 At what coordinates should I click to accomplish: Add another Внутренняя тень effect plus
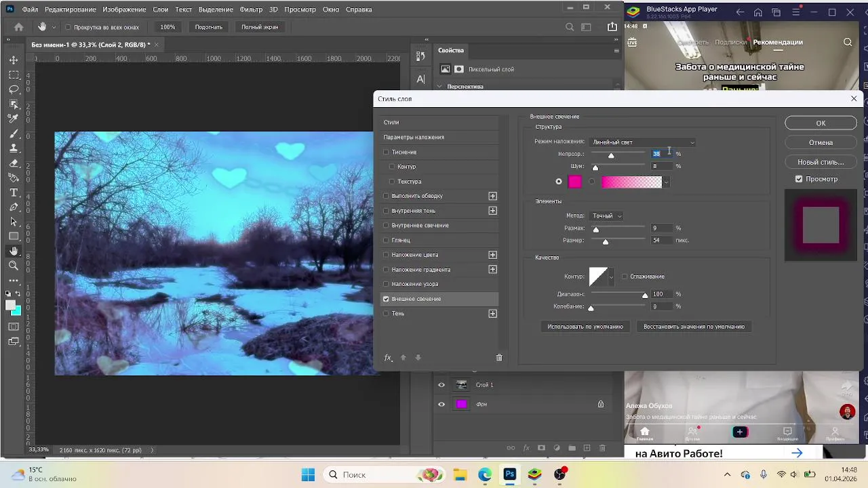tap(493, 211)
